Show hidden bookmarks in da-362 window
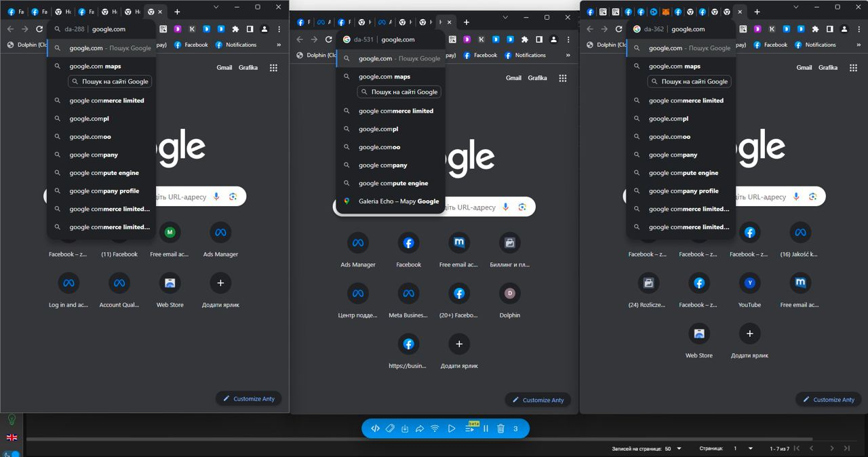The image size is (868, 457). click(x=859, y=45)
